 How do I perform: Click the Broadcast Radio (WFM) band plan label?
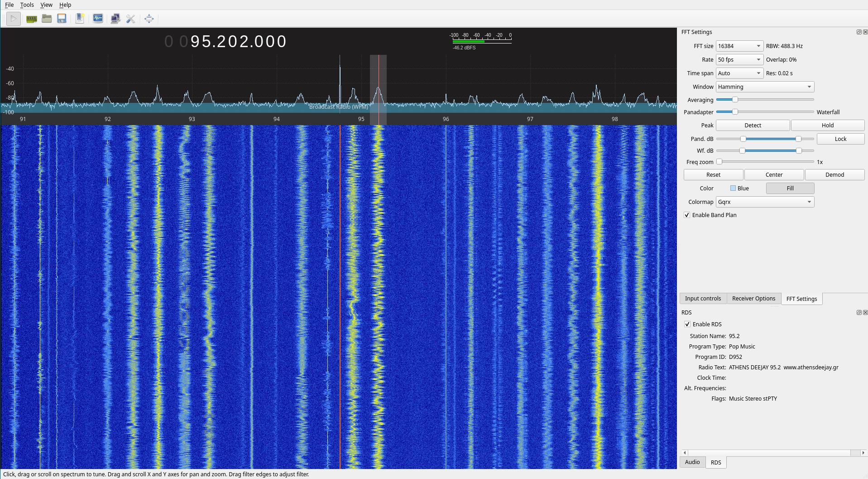point(338,107)
